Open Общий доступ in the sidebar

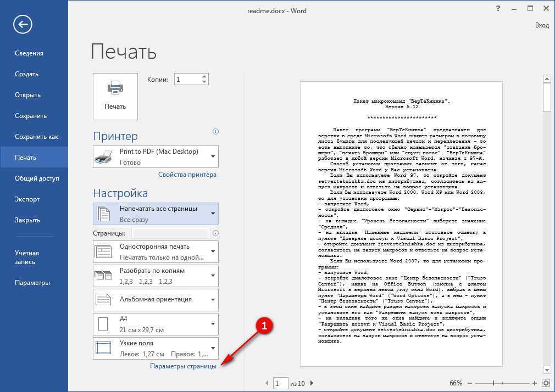click(x=37, y=178)
